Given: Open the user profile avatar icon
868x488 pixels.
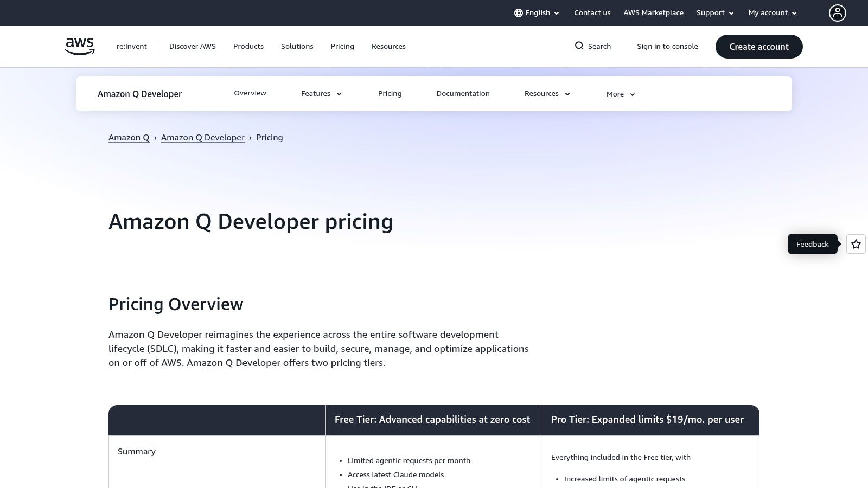Looking at the screenshot, I should coord(837,13).
